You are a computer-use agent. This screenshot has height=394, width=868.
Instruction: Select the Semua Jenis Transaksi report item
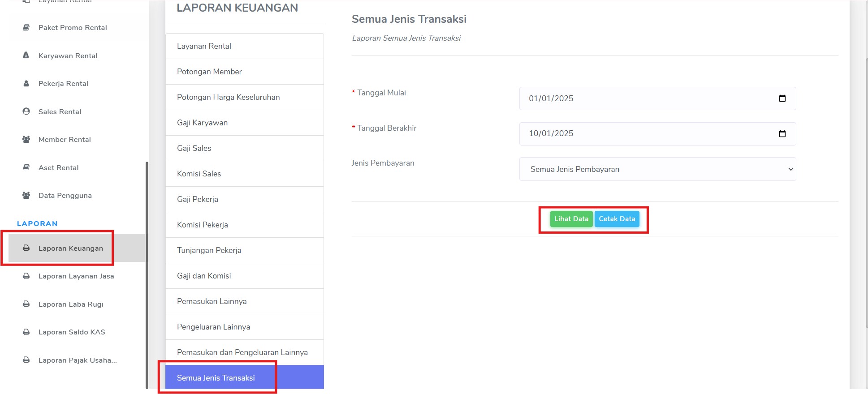point(245,377)
